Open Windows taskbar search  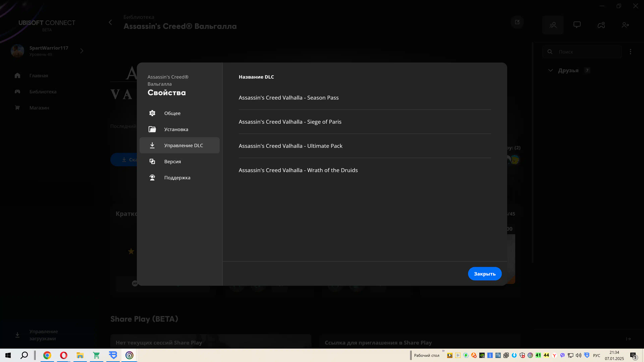(x=24, y=355)
